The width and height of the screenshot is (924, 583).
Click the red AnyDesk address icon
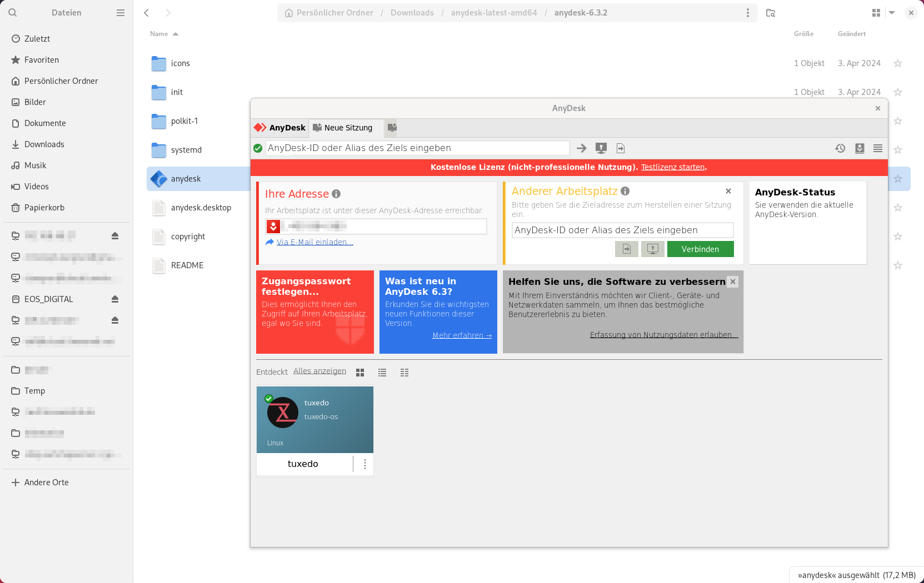(x=273, y=226)
